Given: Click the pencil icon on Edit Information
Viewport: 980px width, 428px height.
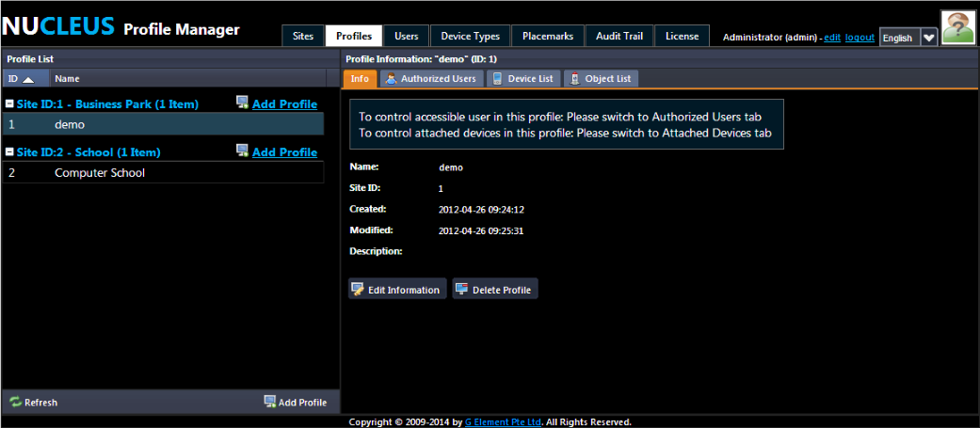Looking at the screenshot, I should click(x=358, y=290).
